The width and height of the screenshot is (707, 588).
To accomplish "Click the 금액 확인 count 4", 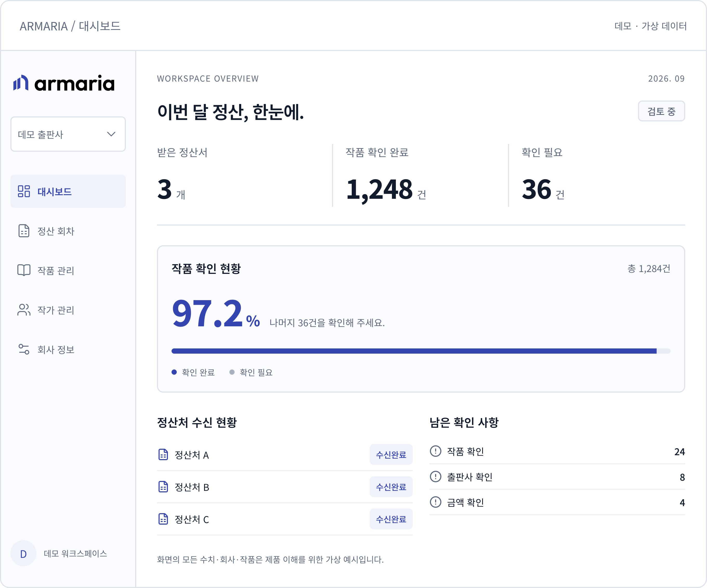I will (682, 503).
